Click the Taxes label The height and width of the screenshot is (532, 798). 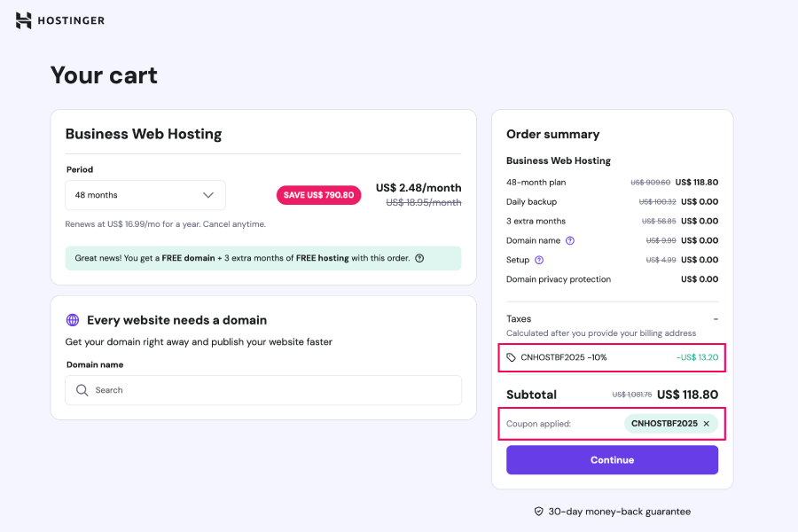click(519, 318)
